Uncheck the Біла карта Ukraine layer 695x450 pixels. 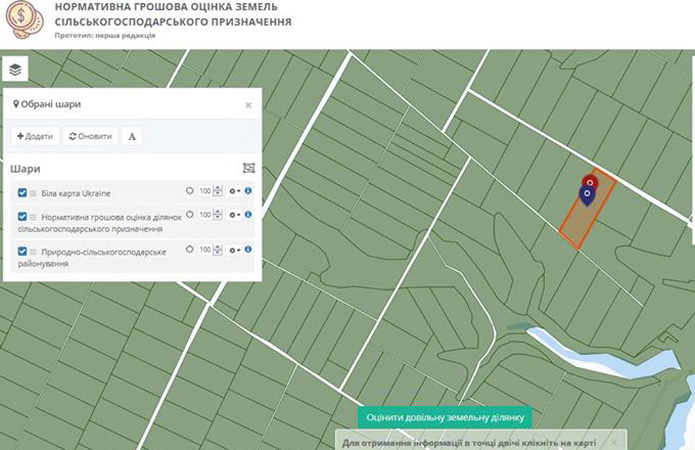[x=22, y=192]
